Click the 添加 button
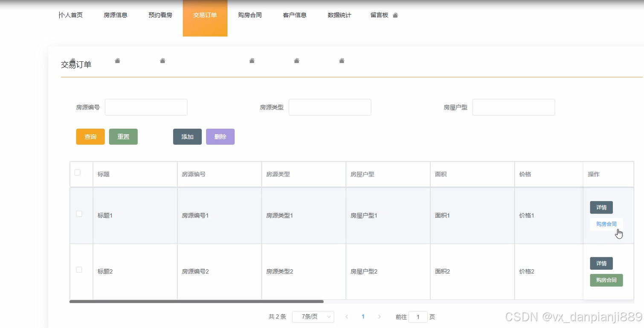 tap(187, 137)
